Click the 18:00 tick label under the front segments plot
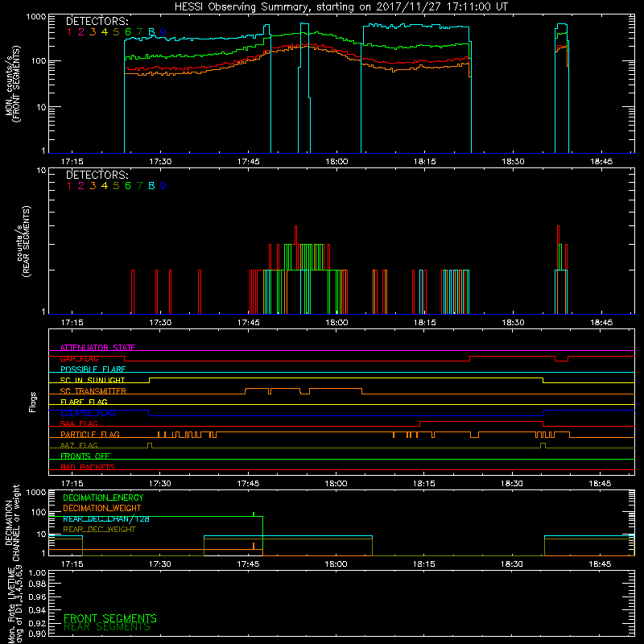This screenshot has width=644, height=644. pos(336,162)
